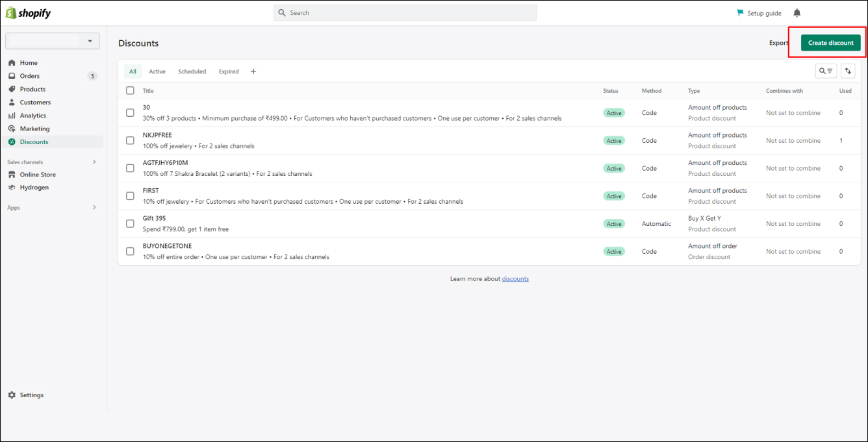
Task: Click the Title column header
Action: [148, 91]
